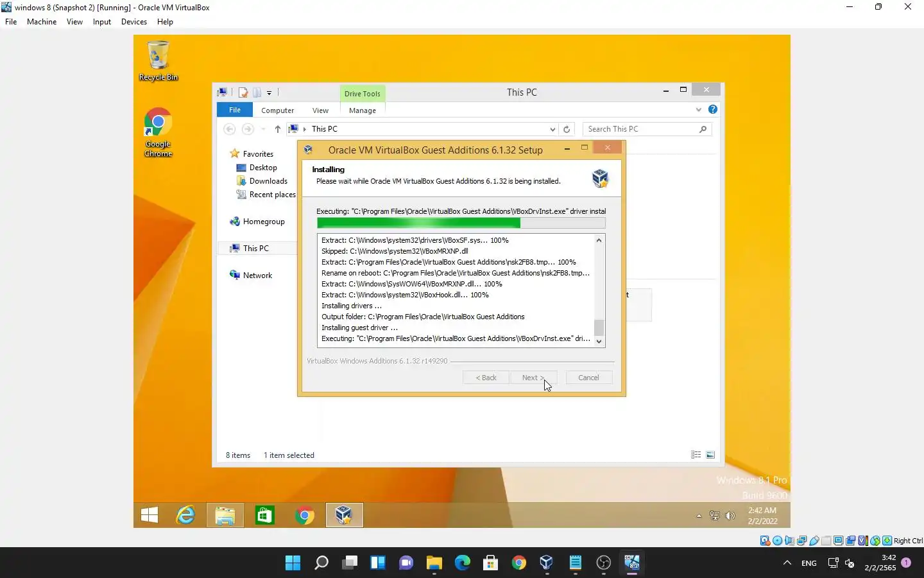Click the Properties icon in Explorer quick access toolbar
Viewport: 924px width, 578px height.
coord(243,92)
